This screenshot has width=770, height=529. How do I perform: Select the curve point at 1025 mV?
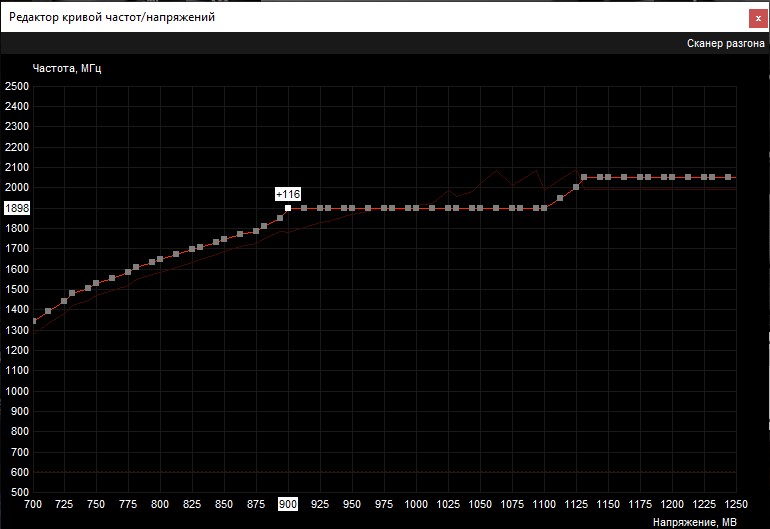coord(448,208)
